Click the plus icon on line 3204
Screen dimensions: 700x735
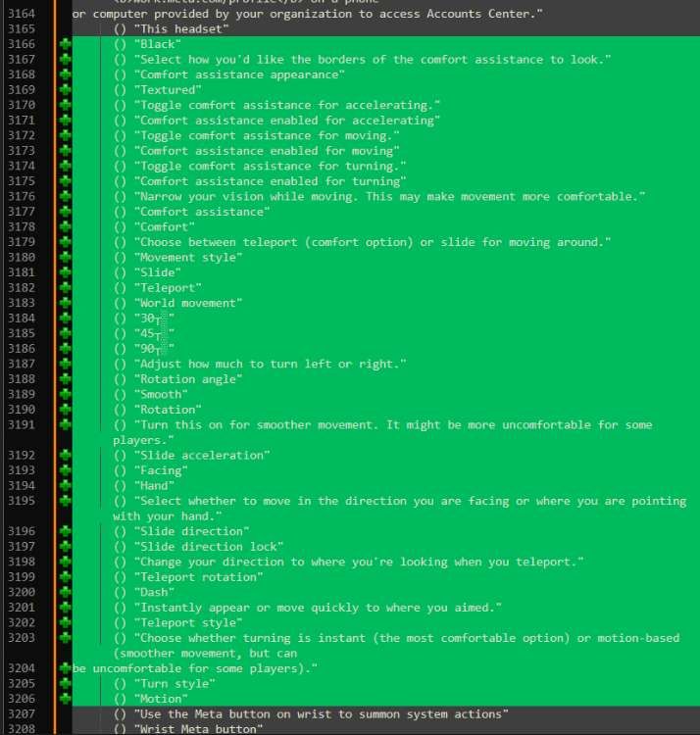(x=66, y=668)
